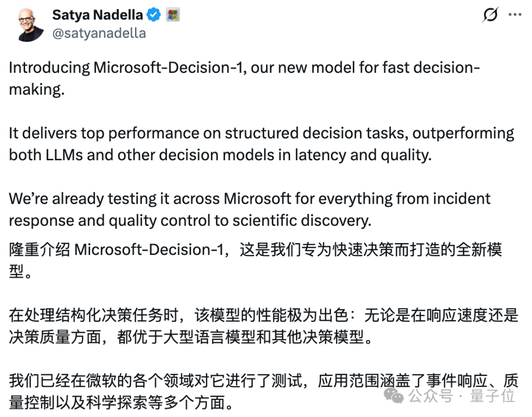Screen dimensions: 532x417
Task: Visit the @satyanadella handle link
Action: point(99,34)
